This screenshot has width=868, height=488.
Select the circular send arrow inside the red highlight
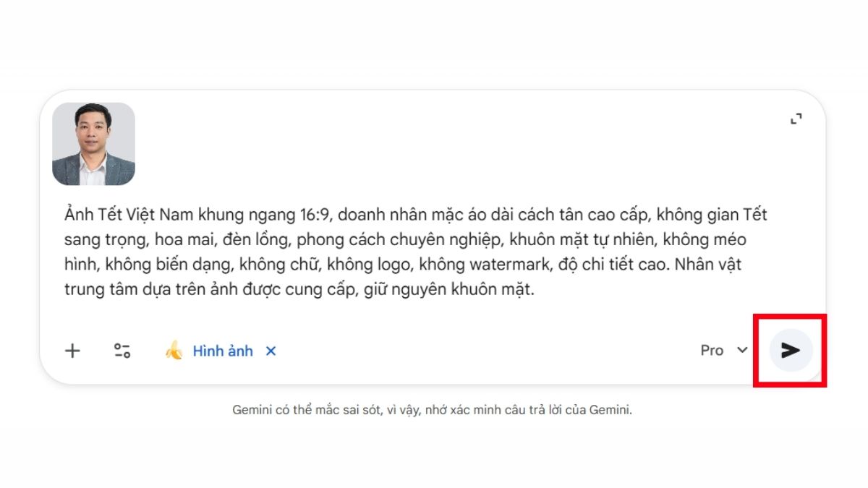[791, 351]
